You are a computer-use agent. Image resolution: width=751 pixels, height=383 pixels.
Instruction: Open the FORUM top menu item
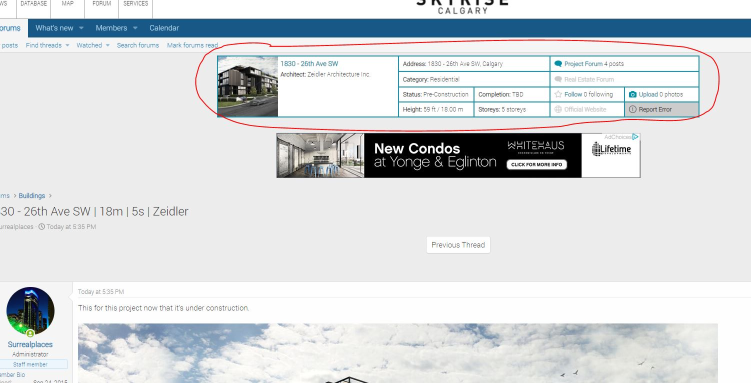pos(102,3)
